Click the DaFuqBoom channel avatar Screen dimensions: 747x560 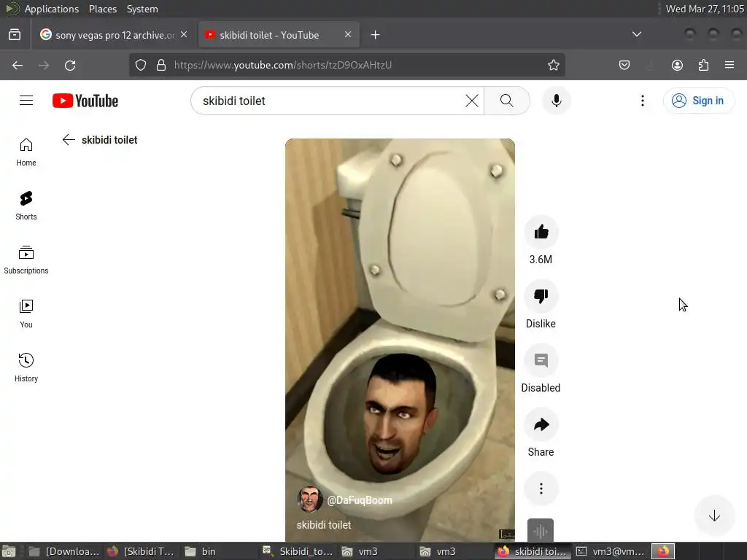[x=309, y=499]
